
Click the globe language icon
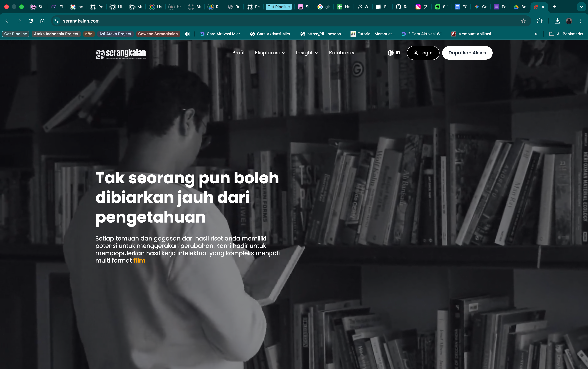(391, 53)
